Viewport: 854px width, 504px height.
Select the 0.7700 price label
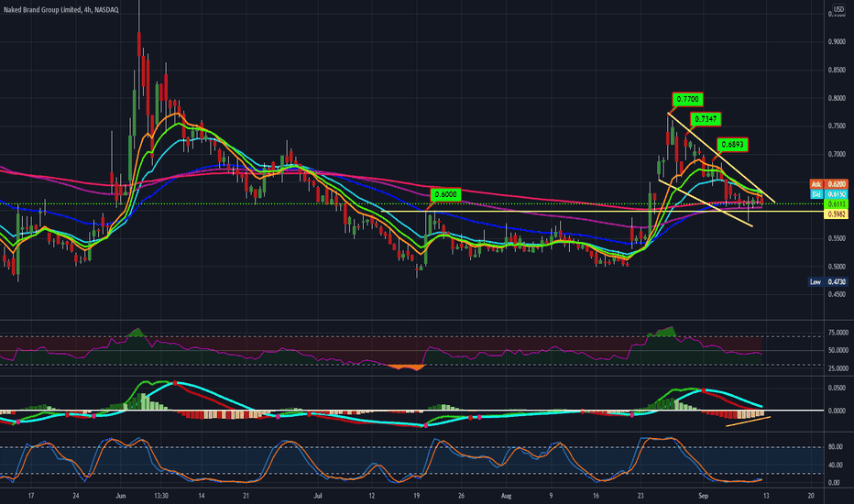(687, 99)
